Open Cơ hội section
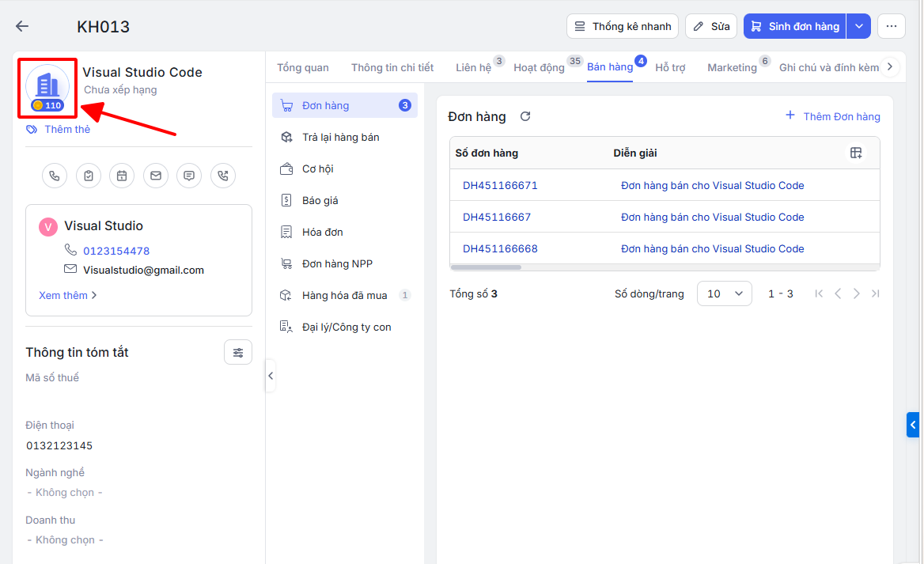 pos(345,169)
